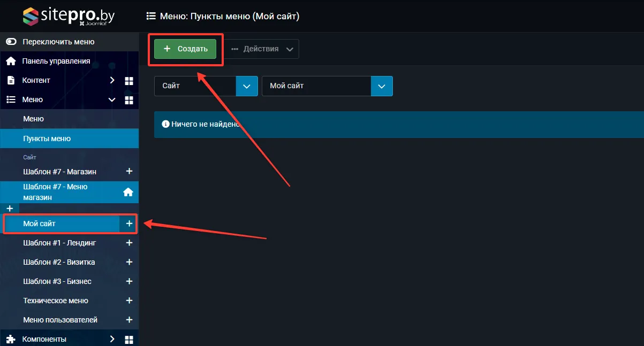Open the Контент dashboard grid icon
This screenshot has height=346, width=644.
tap(128, 81)
